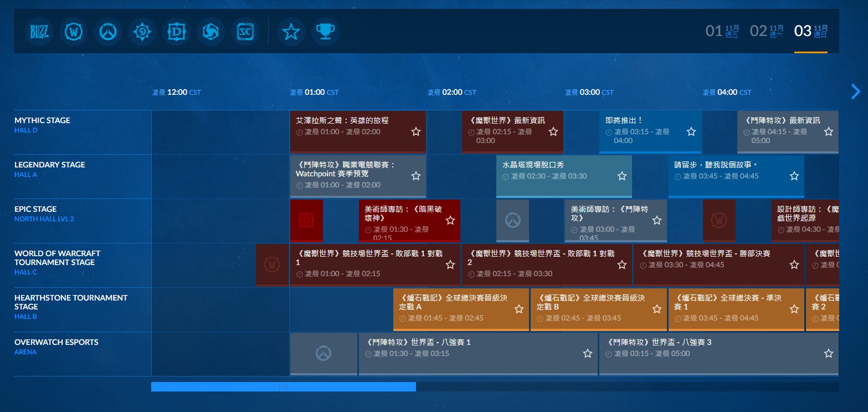The image size is (868, 412).
Task: Select EPIC STAGE row label
Action: point(35,209)
